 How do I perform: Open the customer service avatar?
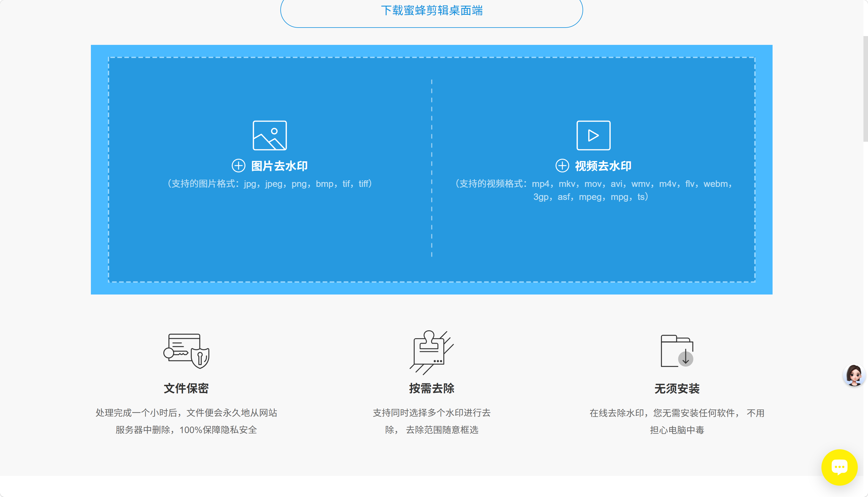coord(854,375)
